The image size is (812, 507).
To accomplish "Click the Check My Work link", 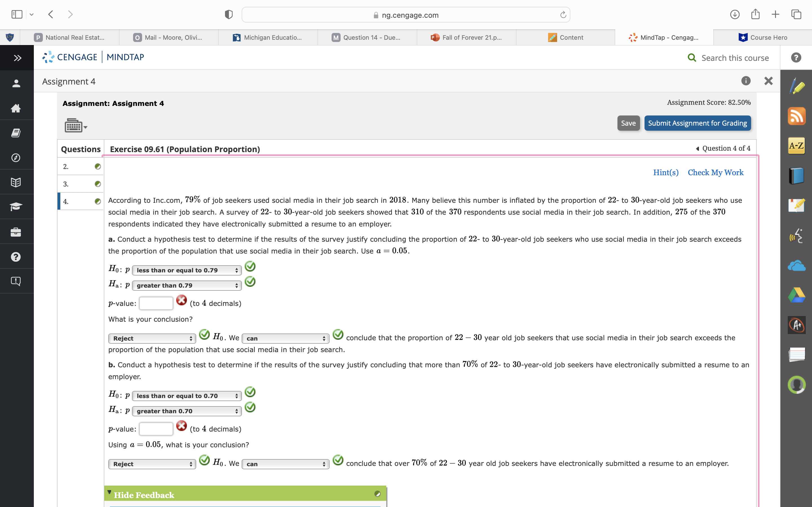I will coord(715,172).
